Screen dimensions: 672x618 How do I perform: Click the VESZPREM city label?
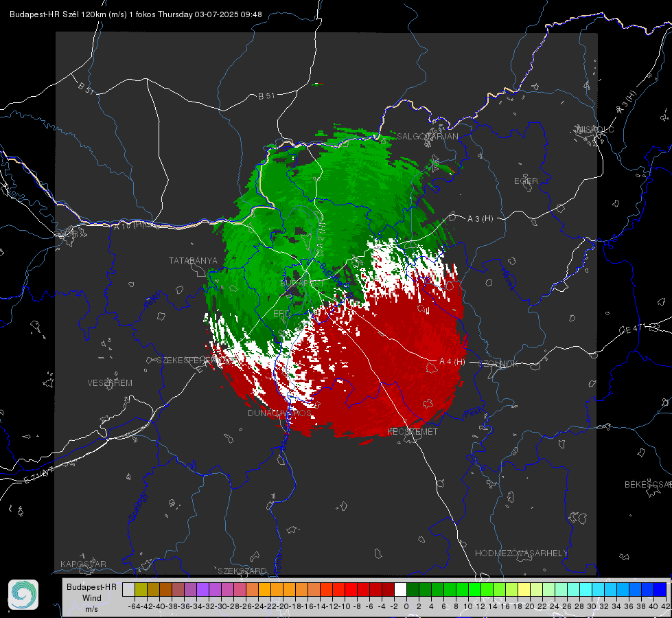click(110, 383)
